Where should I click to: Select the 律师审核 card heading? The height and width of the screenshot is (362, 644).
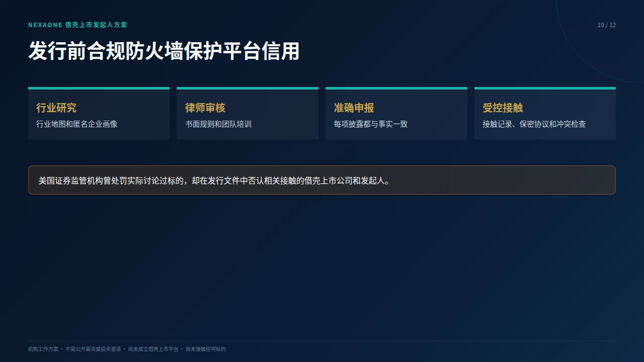click(x=205, y=108)
